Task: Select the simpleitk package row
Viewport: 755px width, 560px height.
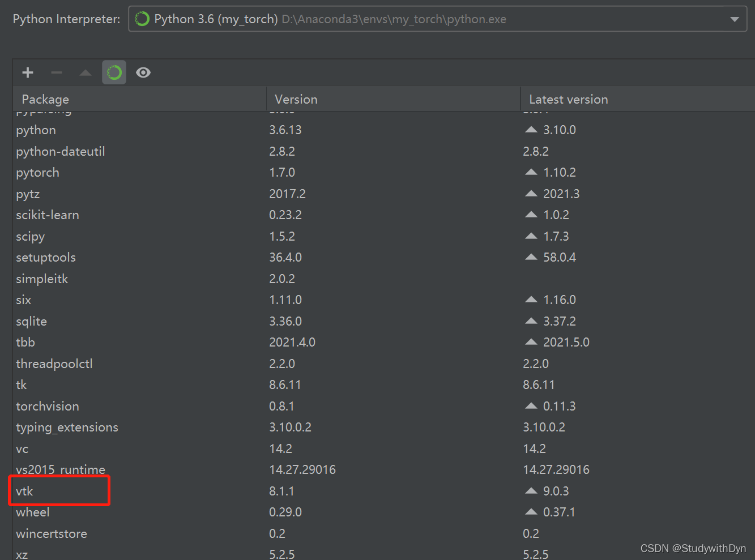Action: (384, 279)
